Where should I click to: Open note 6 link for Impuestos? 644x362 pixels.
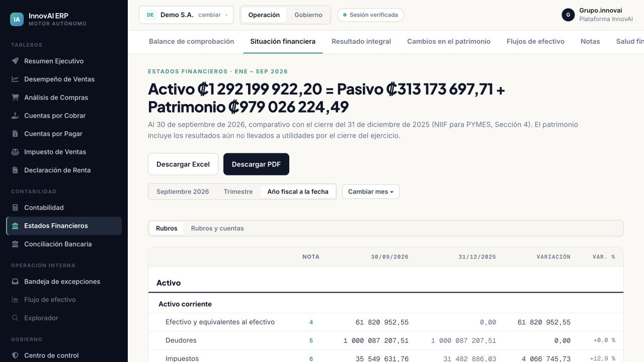point(311,359)
